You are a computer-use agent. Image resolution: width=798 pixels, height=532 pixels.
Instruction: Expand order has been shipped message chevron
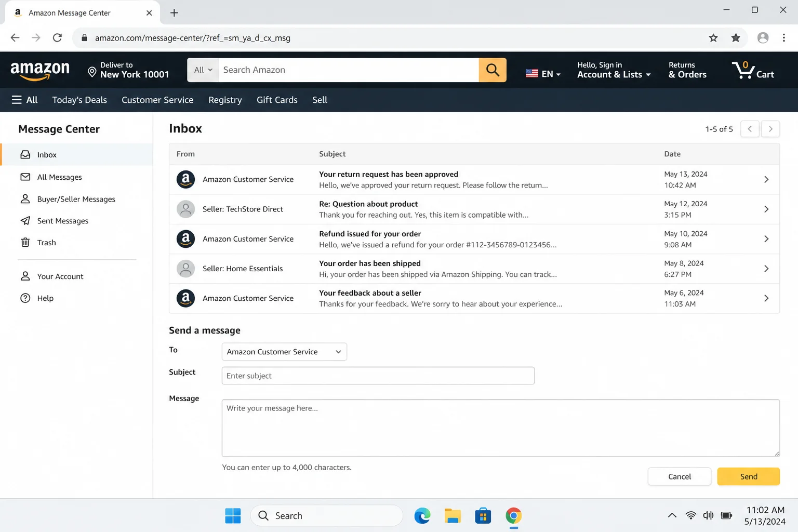click(766, 269)
